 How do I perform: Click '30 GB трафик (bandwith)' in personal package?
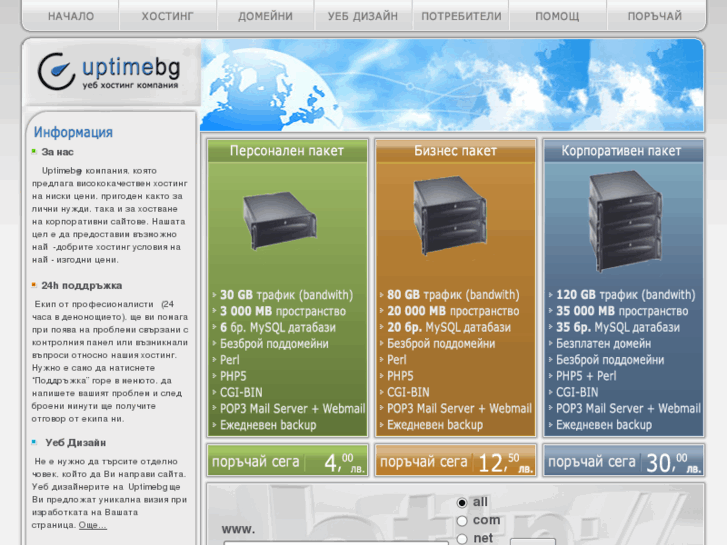[286, 295]
